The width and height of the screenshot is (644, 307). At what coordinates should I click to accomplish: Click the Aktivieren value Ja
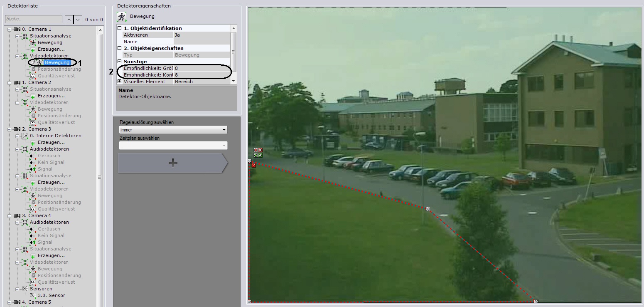tap(201, 35)
